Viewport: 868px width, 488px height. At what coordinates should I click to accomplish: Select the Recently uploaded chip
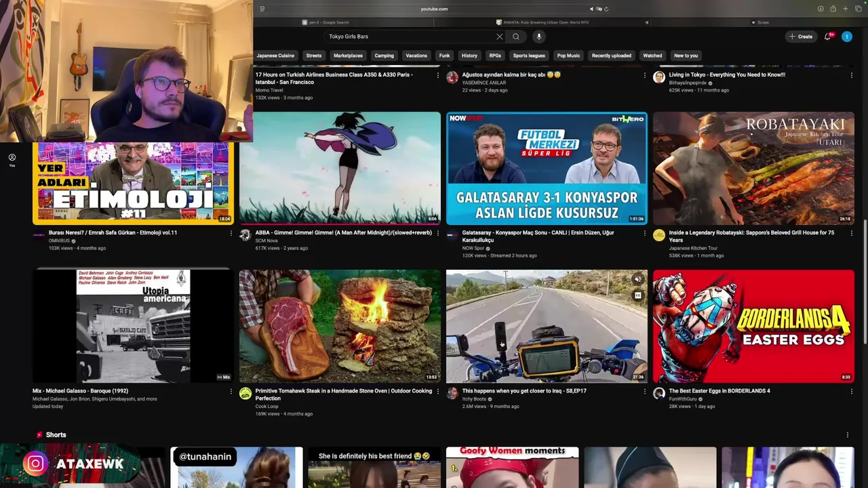pos(611,56)
